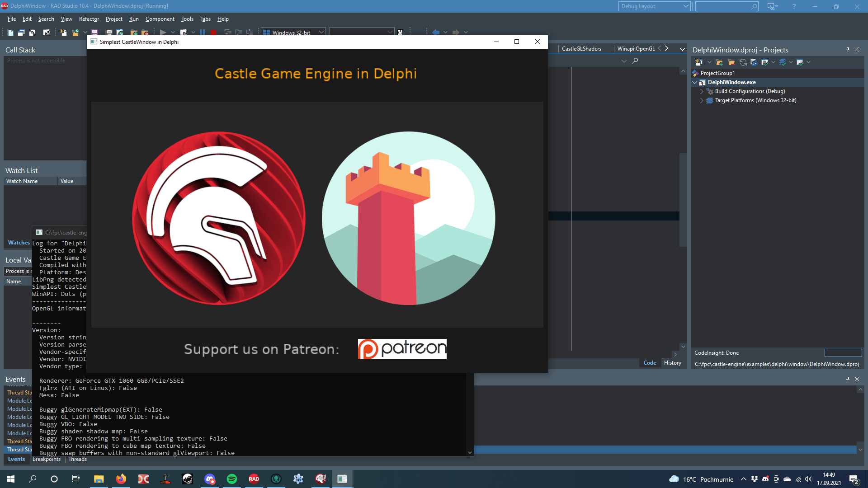Click Sync refresh icon in Projects panel
This screenshot has height=488, width=868.
point(743,62)
